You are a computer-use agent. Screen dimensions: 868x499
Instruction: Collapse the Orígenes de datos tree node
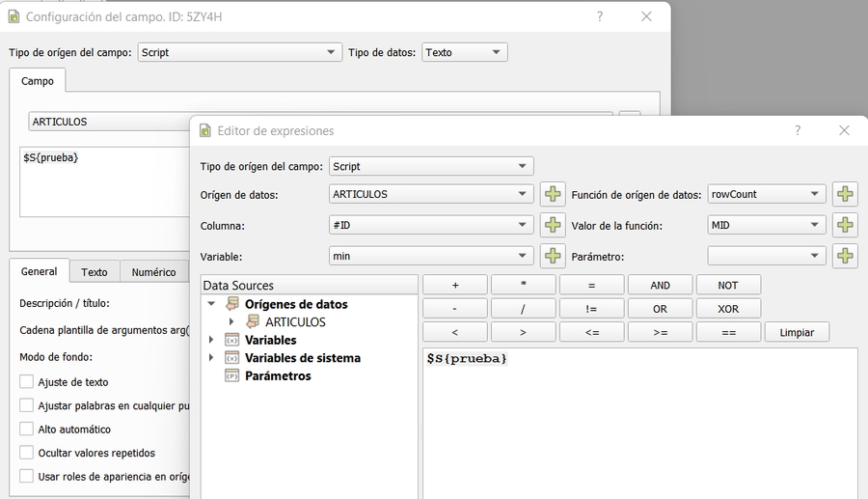click(212, 304)
